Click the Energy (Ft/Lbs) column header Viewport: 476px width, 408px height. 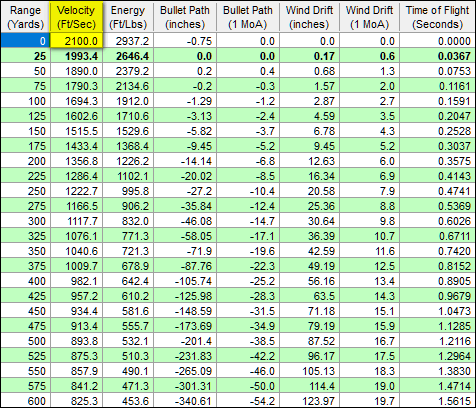[x=128, y=17]
